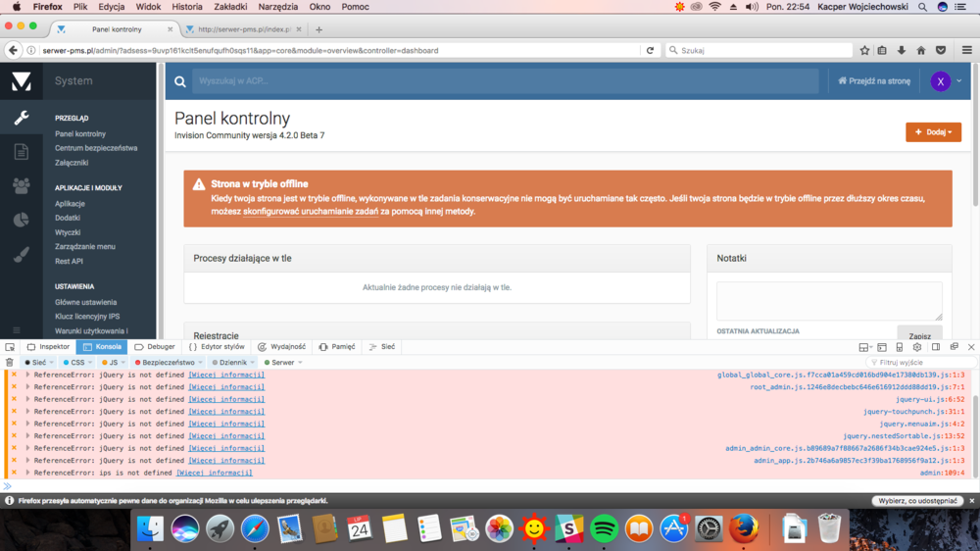Expand the Bezpieczeństwo filter dropdown
Image resolution: width=980 pixels, height=551 pixels.
(x=169, y=363)
